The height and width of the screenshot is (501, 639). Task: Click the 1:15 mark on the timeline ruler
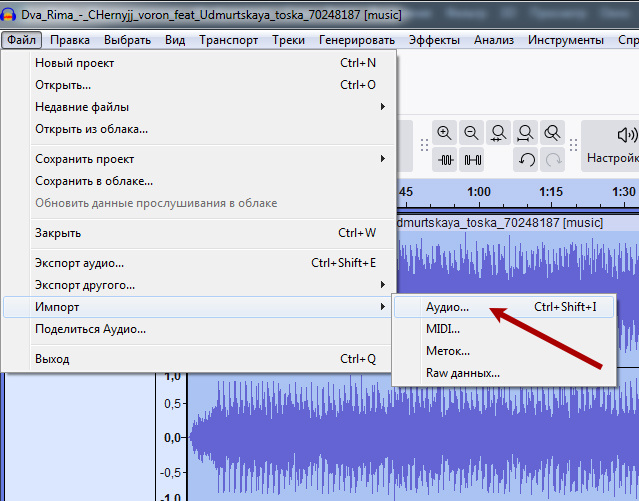coord(551,192)
